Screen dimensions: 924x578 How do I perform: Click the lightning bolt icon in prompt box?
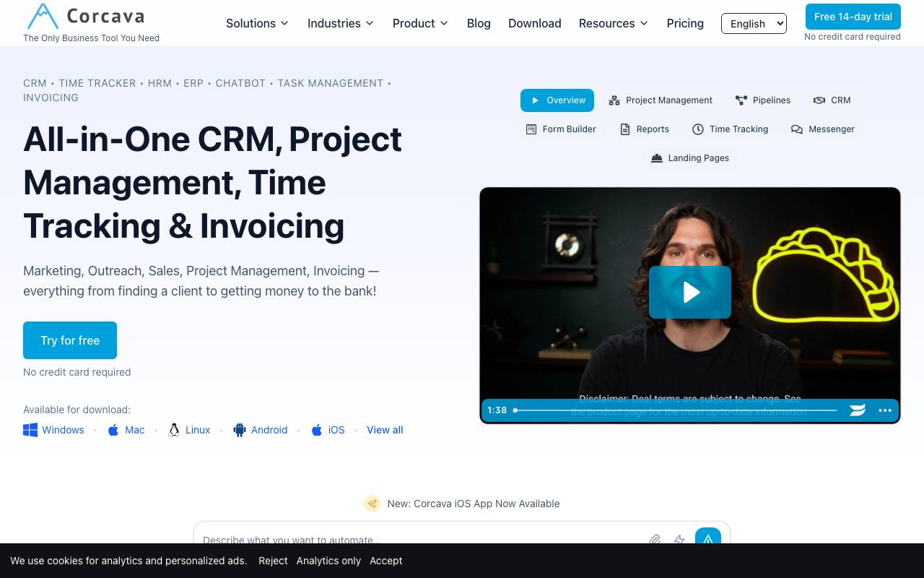pos(679,540)
